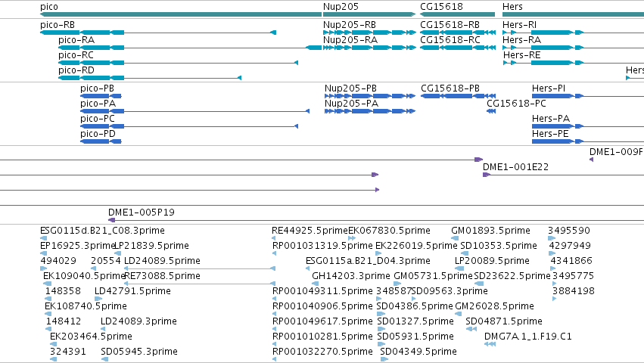Select the RE73088.5prime EST feature

coord(200,284)
